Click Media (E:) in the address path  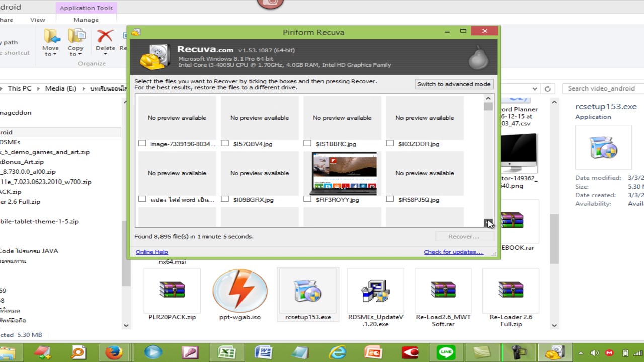coord(61,88)
